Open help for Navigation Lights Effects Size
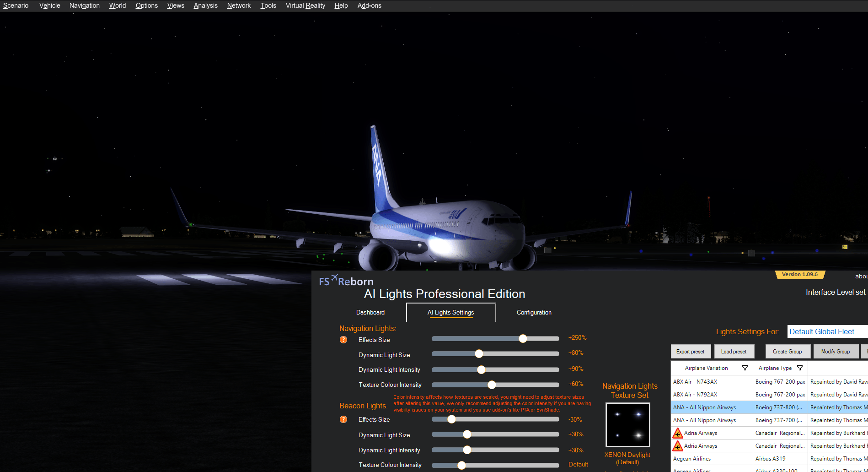This screenshot has height=472, width=868. tap(343, 340)
